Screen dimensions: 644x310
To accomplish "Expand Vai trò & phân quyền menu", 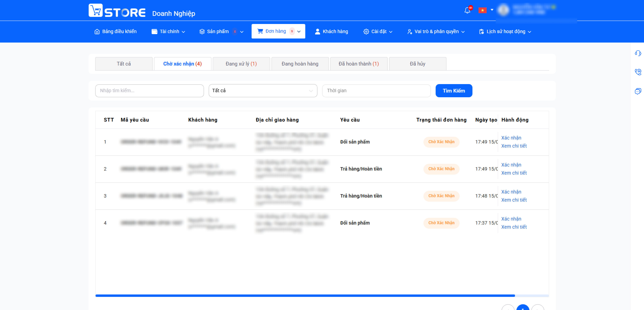I will coord(436,32).
